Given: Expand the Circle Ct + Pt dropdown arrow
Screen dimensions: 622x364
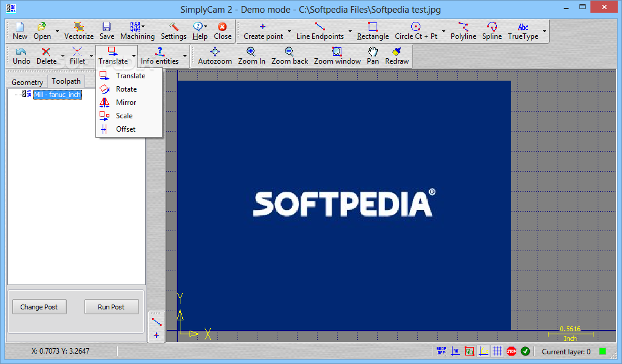Looking at the screenshot, I should (x=443, y=32).
